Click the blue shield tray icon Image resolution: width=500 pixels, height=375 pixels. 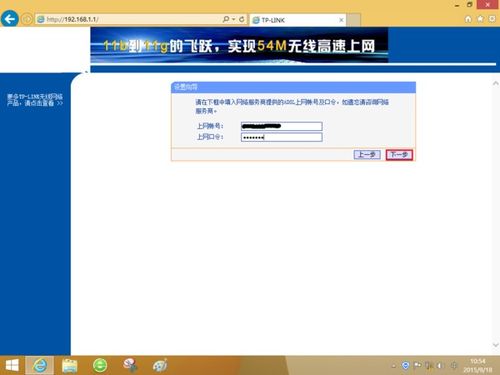tap(405, 366)
